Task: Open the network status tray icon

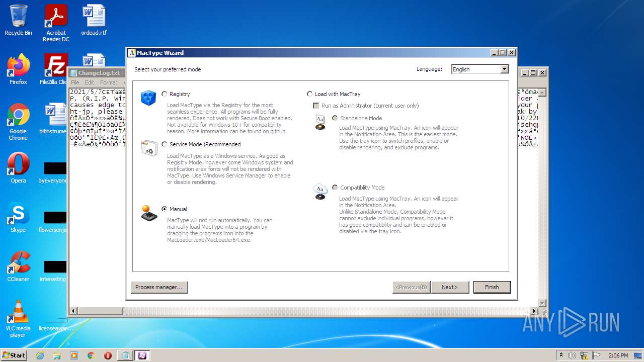Action: click(x=584, y=355)
